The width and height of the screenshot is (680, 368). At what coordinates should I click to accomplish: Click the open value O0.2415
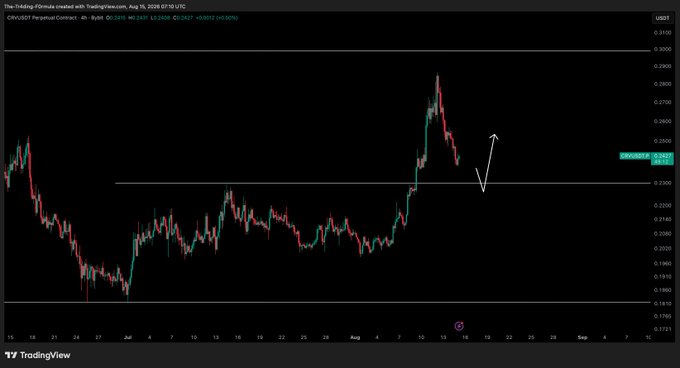pyautogui.click(x=116, y=18)
